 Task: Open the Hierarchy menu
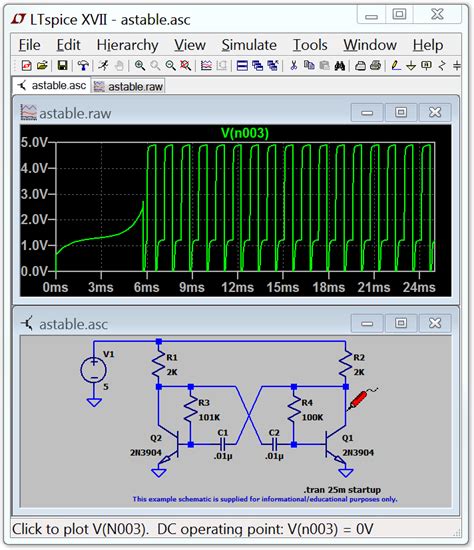point(127,45)
